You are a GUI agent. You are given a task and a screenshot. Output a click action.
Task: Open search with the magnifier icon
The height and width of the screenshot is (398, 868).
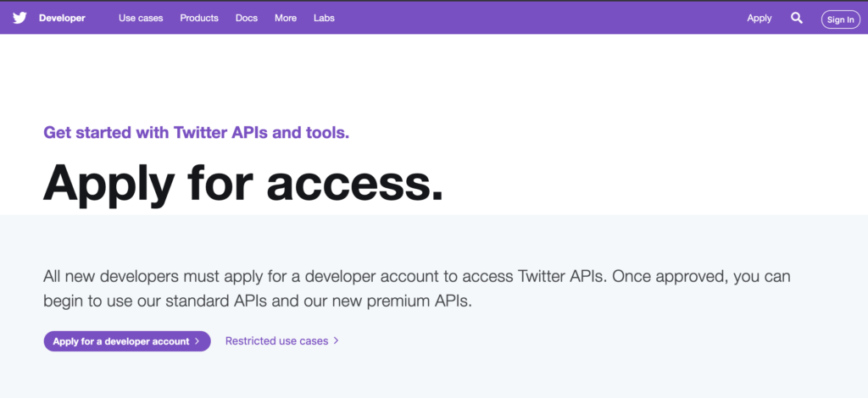(x=797, y=18)
